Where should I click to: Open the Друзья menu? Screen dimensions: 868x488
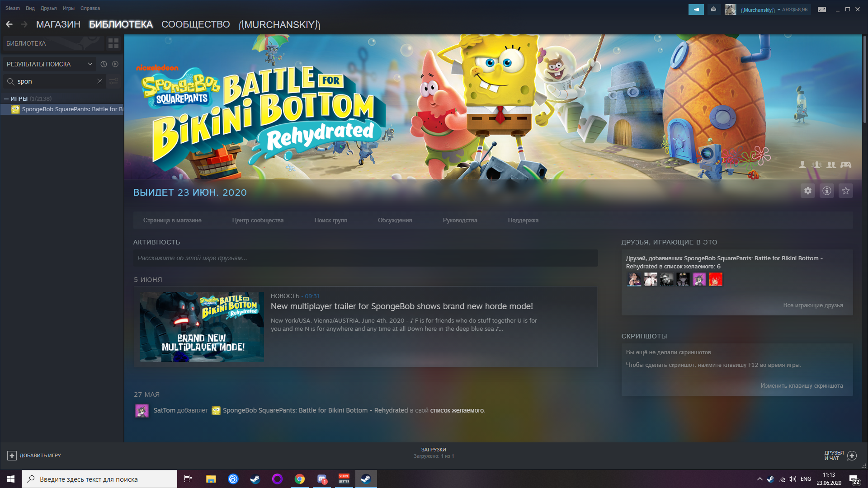point(48,8)
